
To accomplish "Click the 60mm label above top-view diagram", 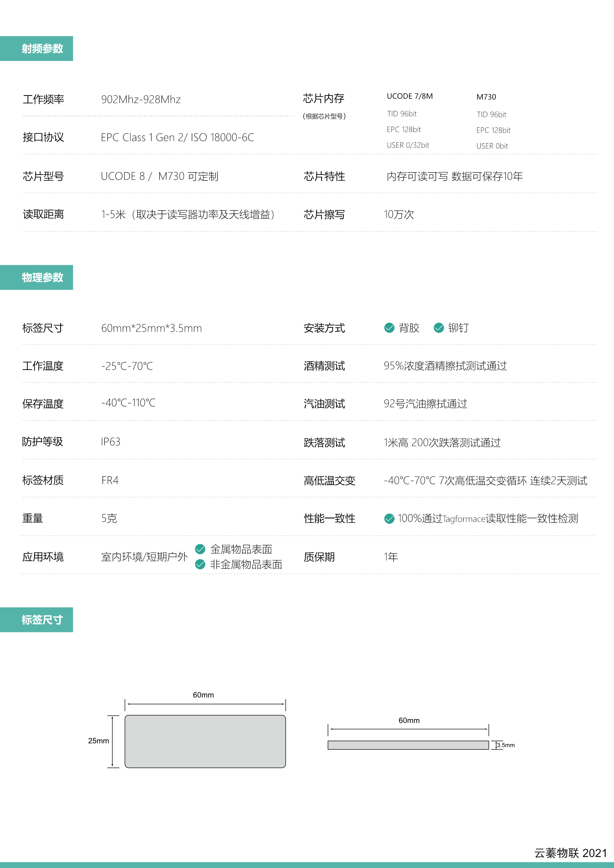I will [x=203, y=695].
